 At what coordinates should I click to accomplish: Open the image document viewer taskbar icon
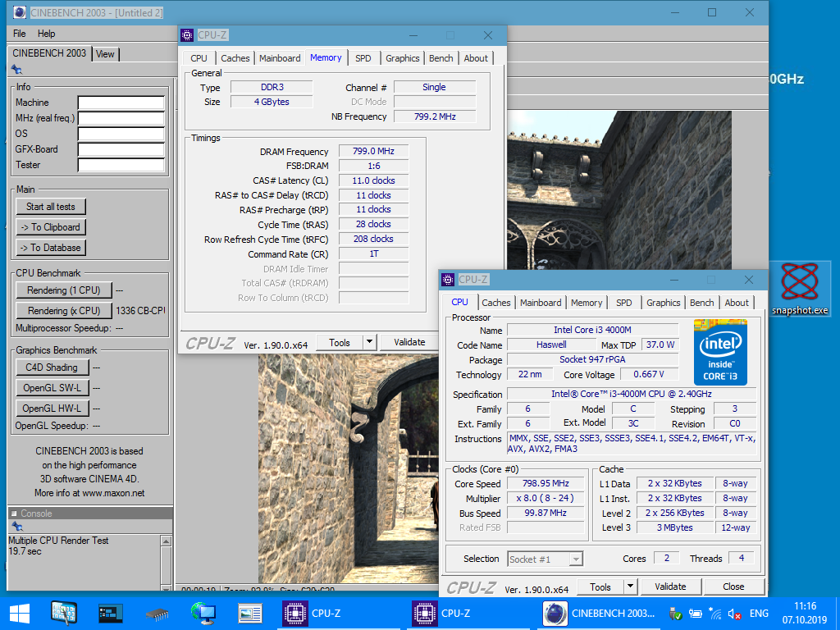[x=249, y=614]
